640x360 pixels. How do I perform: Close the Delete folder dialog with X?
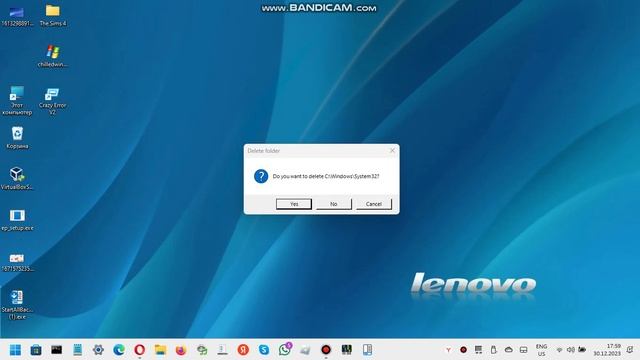392,151
